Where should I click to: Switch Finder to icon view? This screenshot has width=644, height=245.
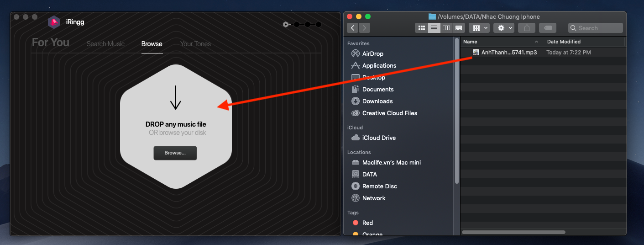click(x=421, y=28)
